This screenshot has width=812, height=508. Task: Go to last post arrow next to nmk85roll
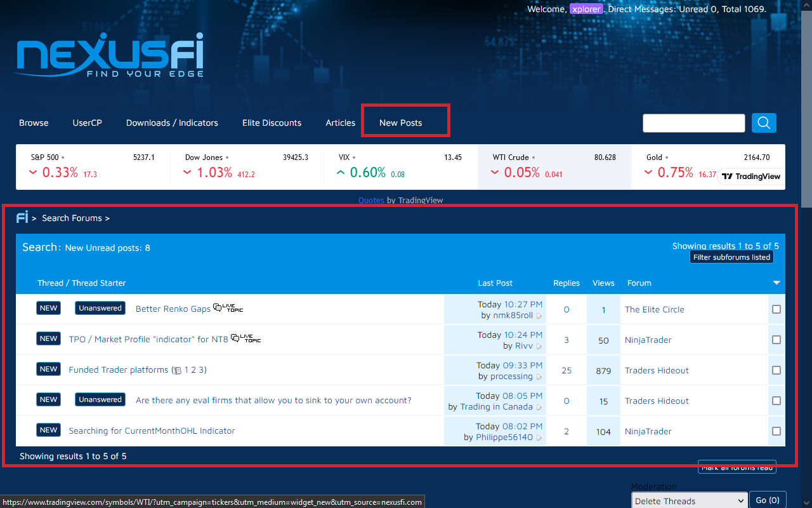(x=539, y=316)
